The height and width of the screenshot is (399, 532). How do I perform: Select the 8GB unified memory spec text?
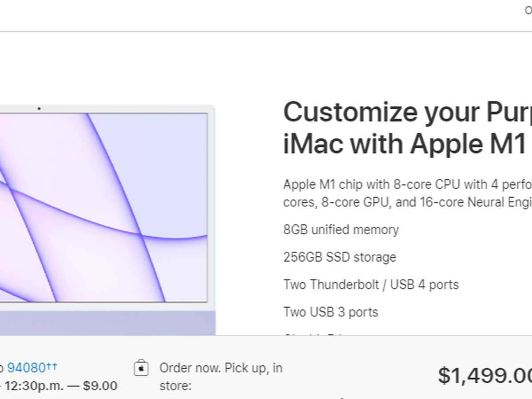pyautogui.click(x=341, y=230)
